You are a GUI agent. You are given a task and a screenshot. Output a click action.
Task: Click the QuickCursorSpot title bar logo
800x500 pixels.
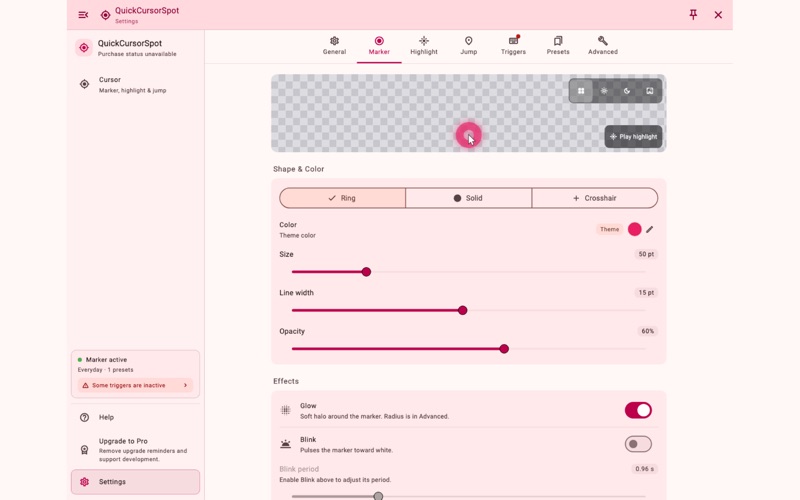click(x=105, y=15)
